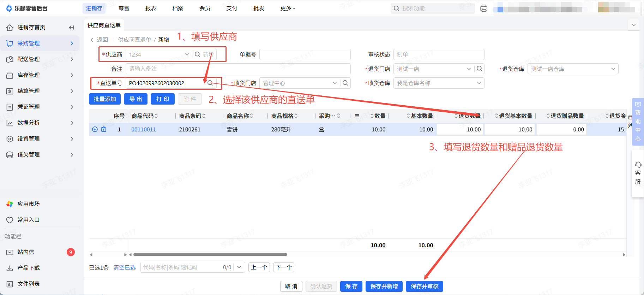This screenshot has width=644, height=295.
Task: Open the 支付 top menu
Action: [x=232, y=8]
